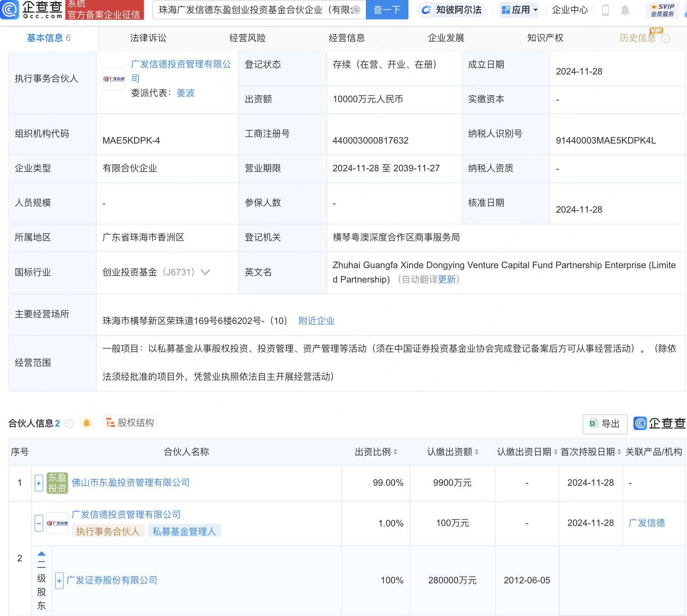
Task: Expand 国标行业 创业投资基金 dropdown
Action: (x=205, y=272)
